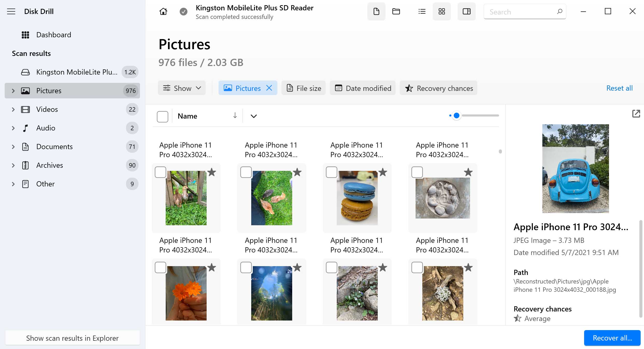This screenshot has height=349, width=644.
Task: Click the verified checkmark icon
Action: pyautogui.click(x=183, y=11)
